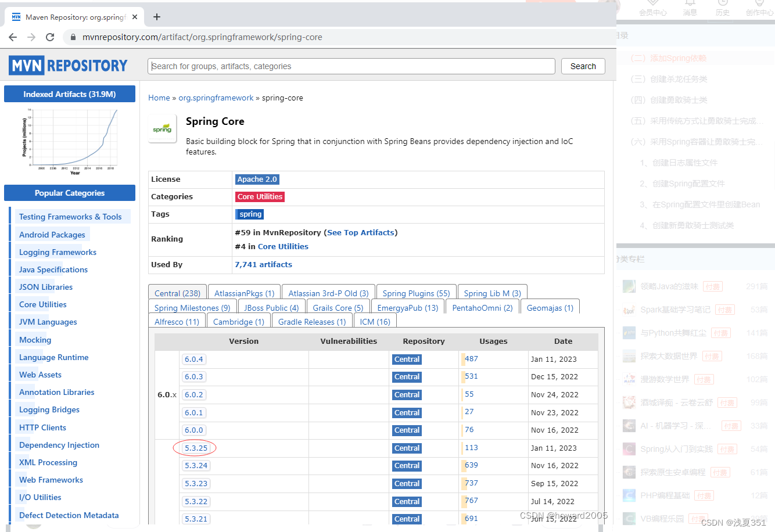
Task: Open version 6.0.1
Action: (x=193, y=413)
